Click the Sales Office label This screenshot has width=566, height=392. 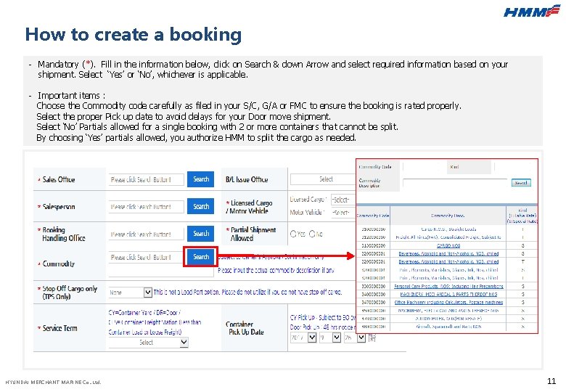click(x=59, y=179)
